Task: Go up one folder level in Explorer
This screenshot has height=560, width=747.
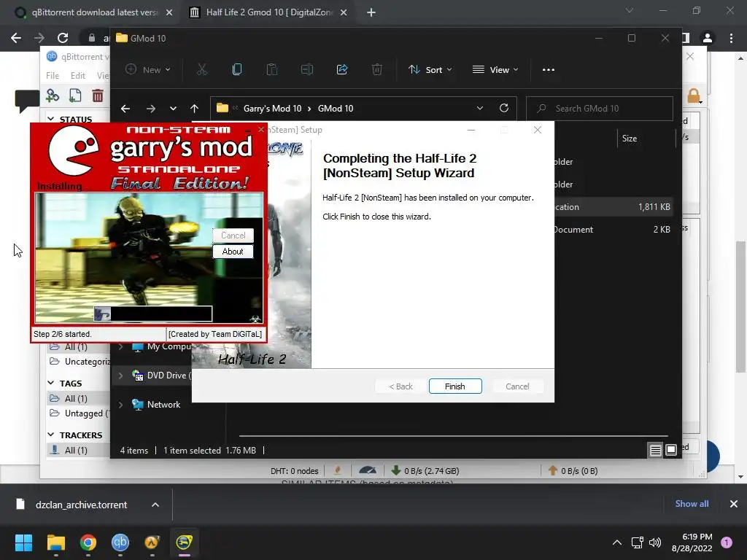Action: 194,109
